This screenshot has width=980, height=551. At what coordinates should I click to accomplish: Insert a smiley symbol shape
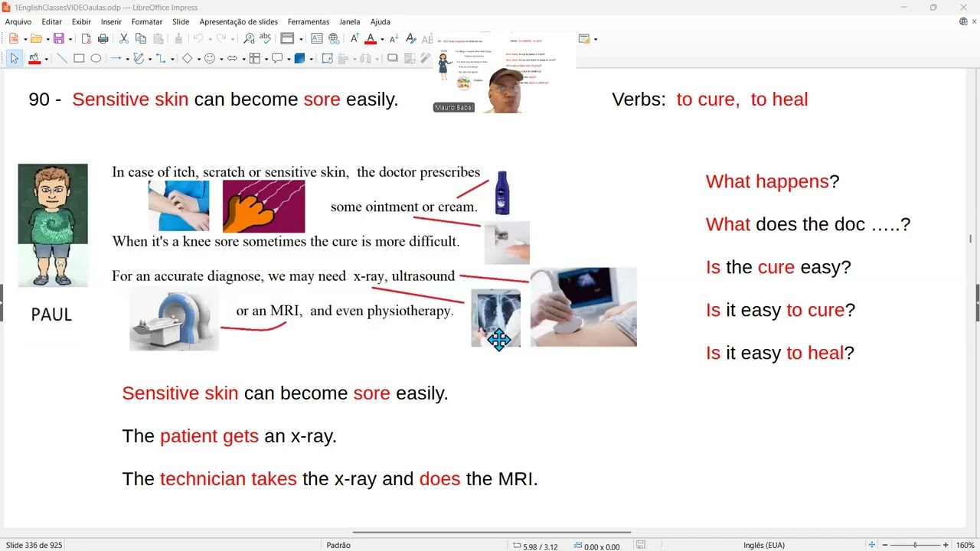click(x=210, y=58)
